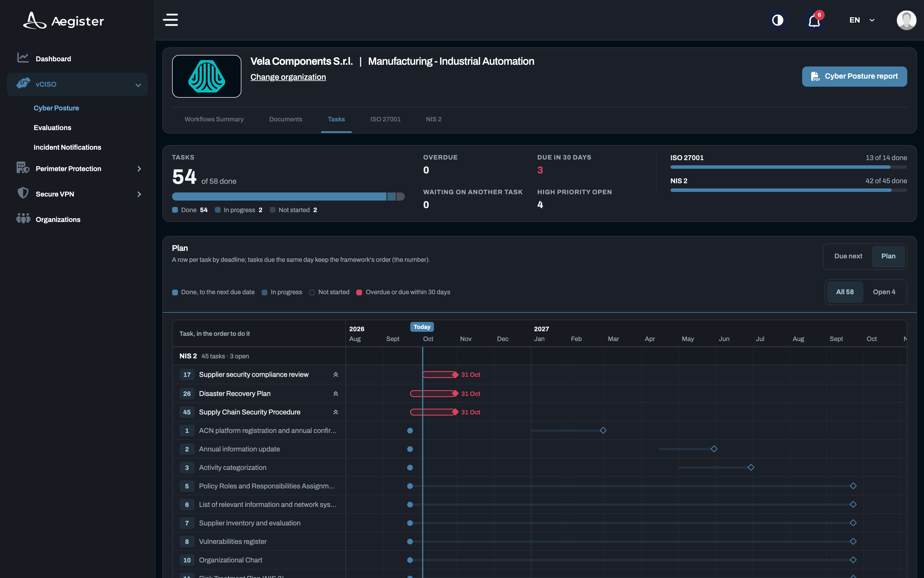
Task: Open the Workflows Summary tab
Action: [214, 119]
